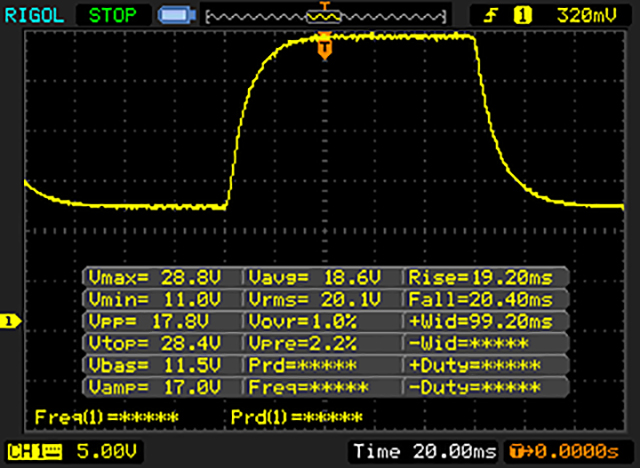
Task: Click the rising edge trigger icon
Action: coord(491,16)
